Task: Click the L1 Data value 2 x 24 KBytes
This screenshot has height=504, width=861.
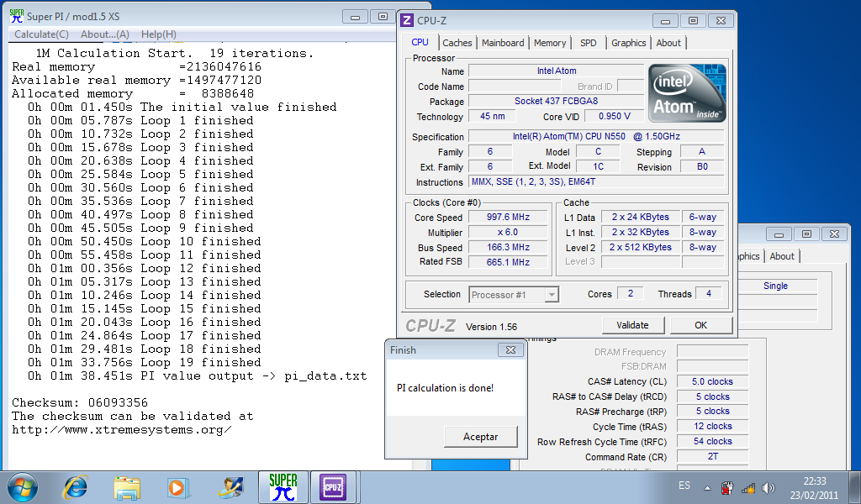Action: (x=640, y=218)
